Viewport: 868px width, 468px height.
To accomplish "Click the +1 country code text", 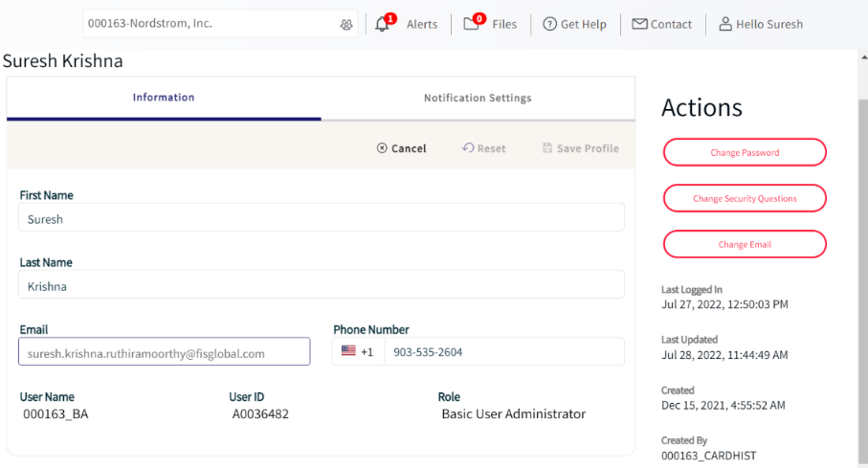I will (x=367, y=352).
